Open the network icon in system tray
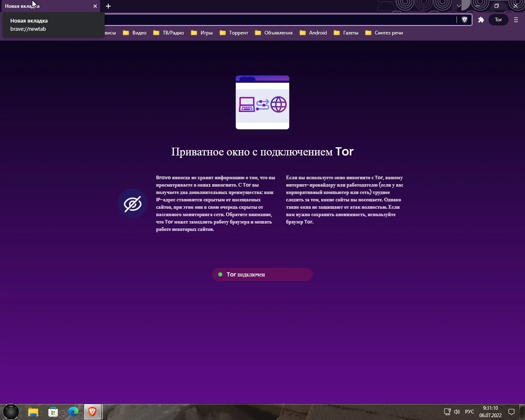The image size is (525, 420). (x=447, y=412)
